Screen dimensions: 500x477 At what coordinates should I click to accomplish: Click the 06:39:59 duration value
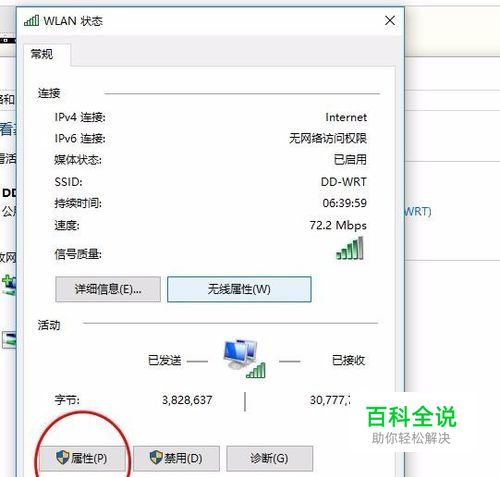(345, 203)
